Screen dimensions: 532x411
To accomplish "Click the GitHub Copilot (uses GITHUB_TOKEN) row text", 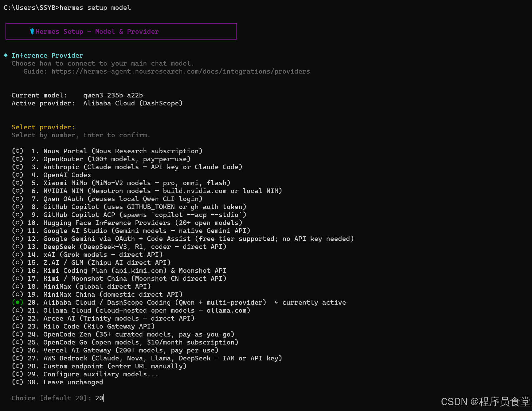I will 145,207.
